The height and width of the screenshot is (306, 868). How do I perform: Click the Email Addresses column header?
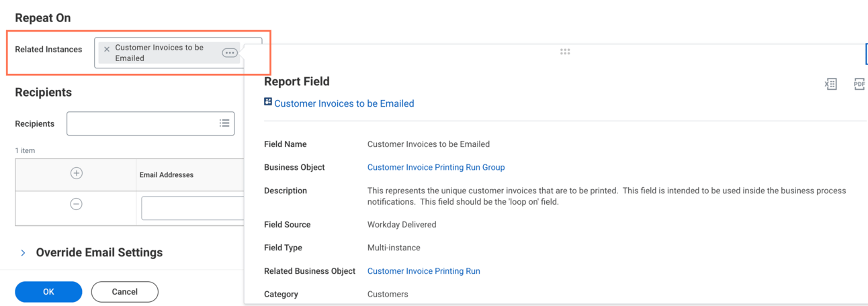click(167, 174)
